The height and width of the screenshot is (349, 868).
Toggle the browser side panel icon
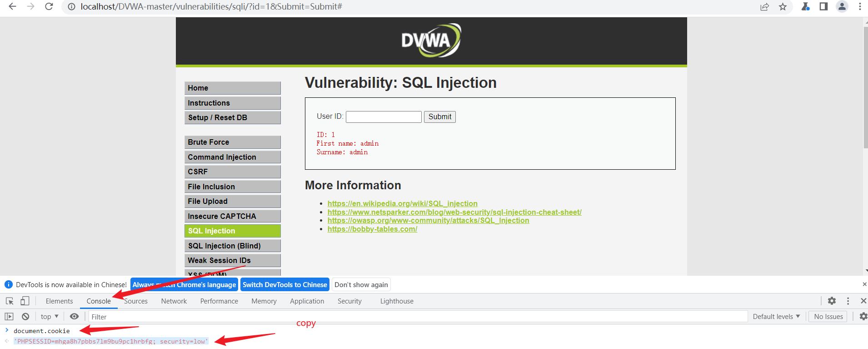(x=823, y=7)
